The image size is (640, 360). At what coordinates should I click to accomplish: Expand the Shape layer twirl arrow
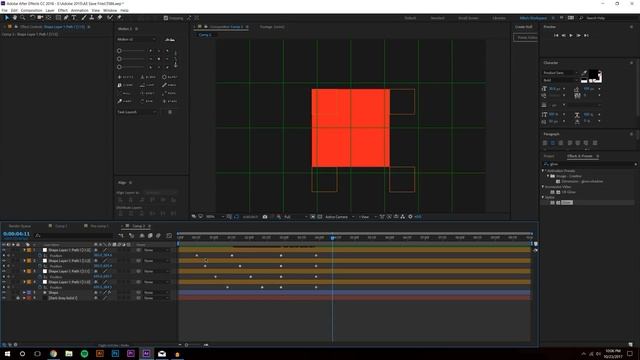[x=24, y=292]
